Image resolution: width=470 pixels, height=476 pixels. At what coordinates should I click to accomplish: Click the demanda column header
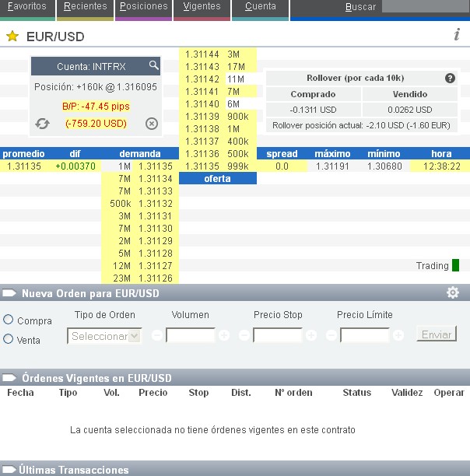(140, 153)
